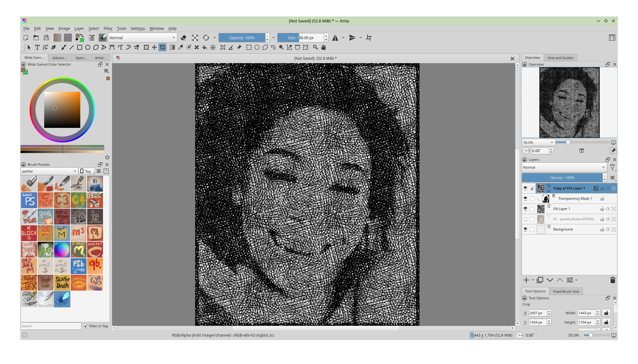Choose the Freehand Brush tool
The height and width of the screenshot is (364, 638).
[63, 47]
